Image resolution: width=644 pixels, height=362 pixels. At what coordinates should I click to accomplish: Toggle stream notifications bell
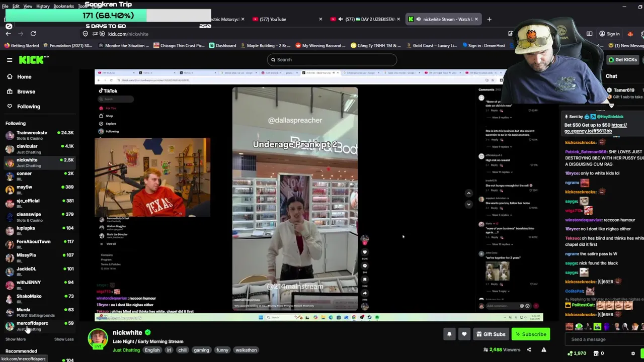[449, 334]
